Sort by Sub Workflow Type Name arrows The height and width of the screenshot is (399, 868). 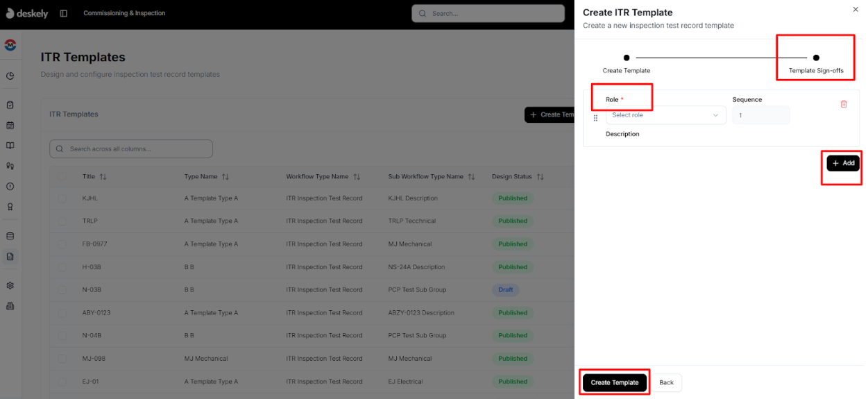coord(471,177)
